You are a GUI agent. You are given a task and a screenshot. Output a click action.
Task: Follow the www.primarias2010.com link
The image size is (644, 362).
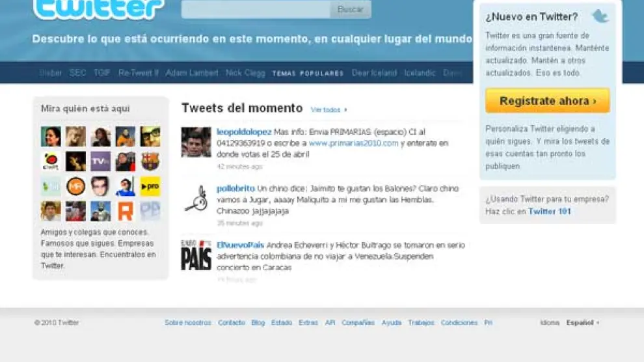[x=353, y=143]
